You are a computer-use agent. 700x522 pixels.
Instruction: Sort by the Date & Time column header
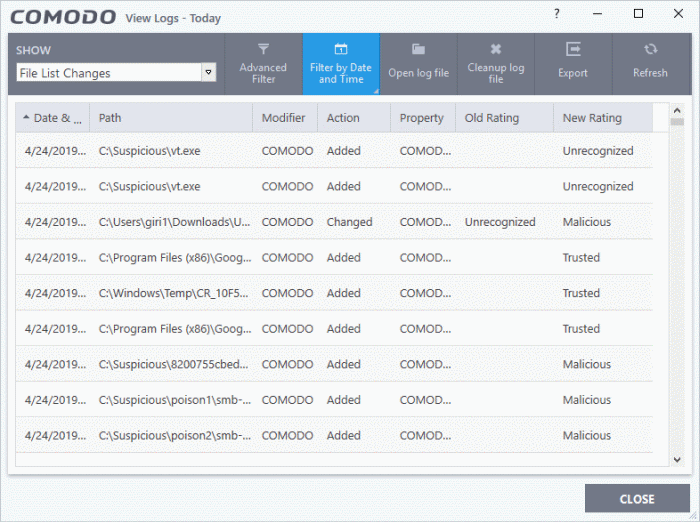tap(53, 118)
